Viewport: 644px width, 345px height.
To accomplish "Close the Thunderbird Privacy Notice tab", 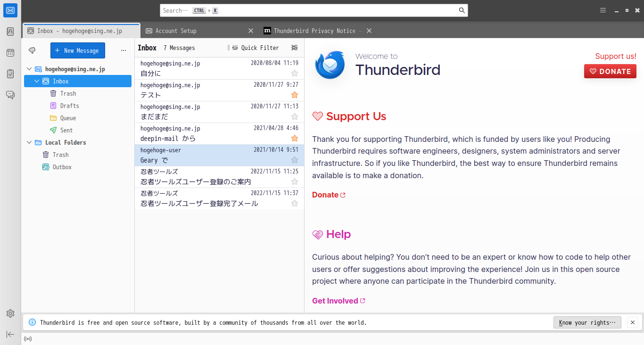I will (x=369, y=31).
